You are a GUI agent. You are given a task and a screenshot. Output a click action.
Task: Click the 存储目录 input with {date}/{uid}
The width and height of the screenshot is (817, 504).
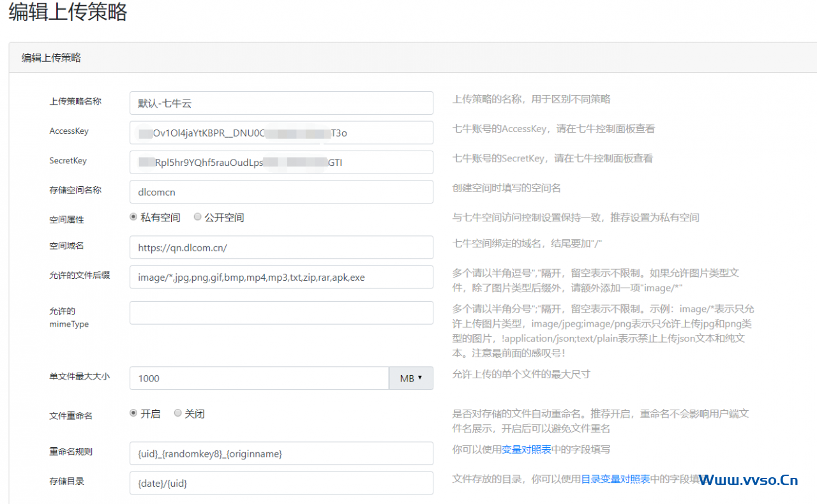281,483
